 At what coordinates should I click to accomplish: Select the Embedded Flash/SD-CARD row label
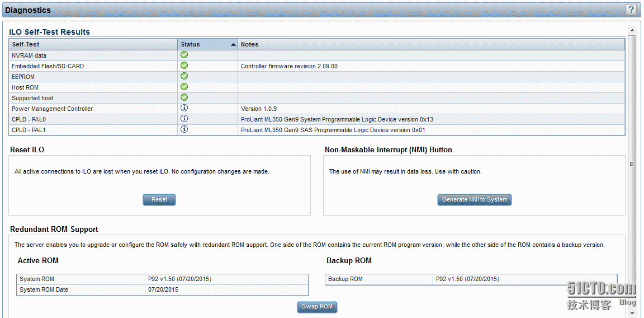48,66
